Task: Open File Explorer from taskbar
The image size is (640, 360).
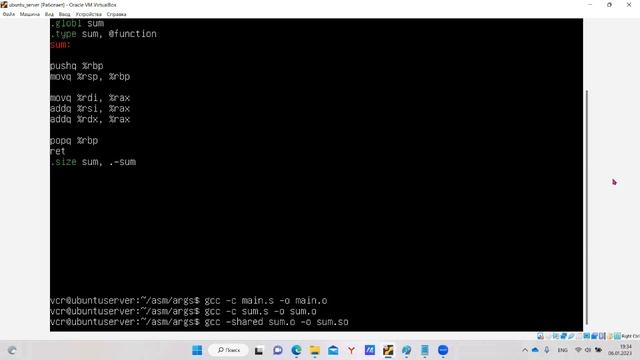Action: (x=315, y=350)
